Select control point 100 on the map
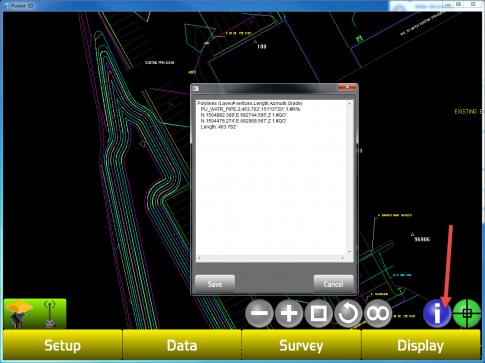The width and height of the screenshot is (485, 363). point(255,42)
